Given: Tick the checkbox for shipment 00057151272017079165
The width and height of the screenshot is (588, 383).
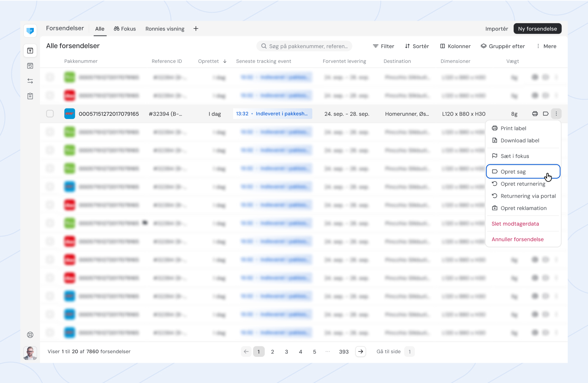Looking at the screenshot, I should 50,114.
